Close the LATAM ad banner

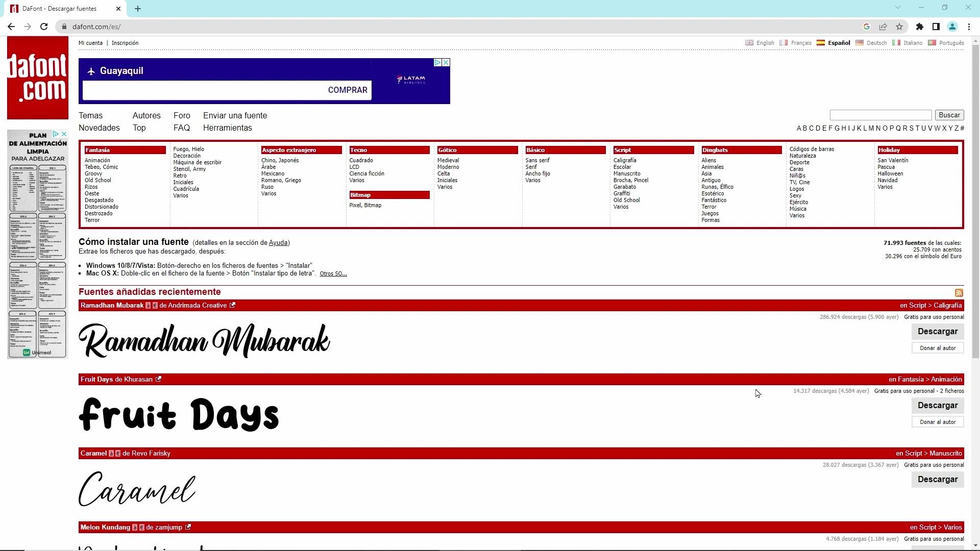click(446, 62)
